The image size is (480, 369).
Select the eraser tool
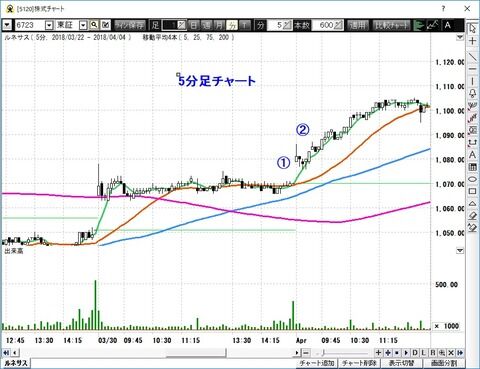pos(472,216)
